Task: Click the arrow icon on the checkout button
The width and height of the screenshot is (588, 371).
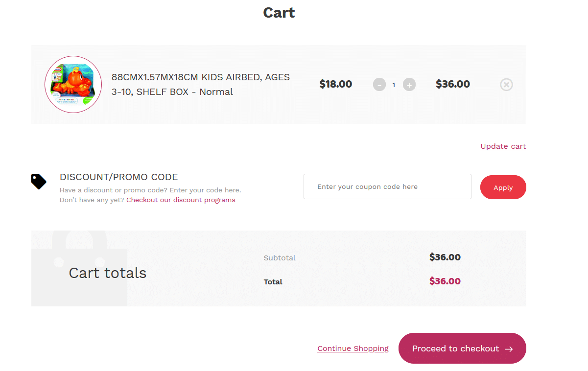Action: (x=509, y=349)
